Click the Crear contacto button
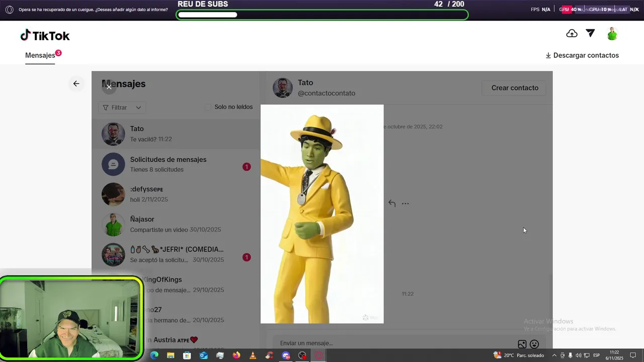This screenshot has height=362, width=644. (515, 88)
